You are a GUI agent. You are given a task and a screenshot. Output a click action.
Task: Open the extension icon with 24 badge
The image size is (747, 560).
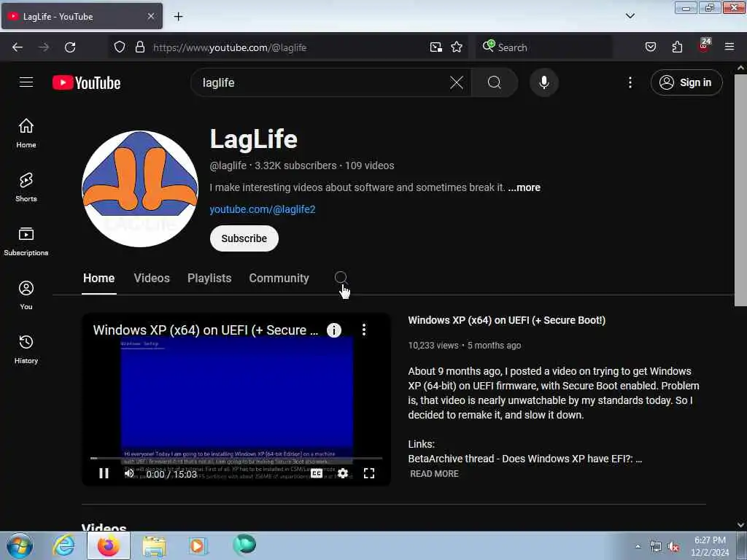click(x=704, y=46)
